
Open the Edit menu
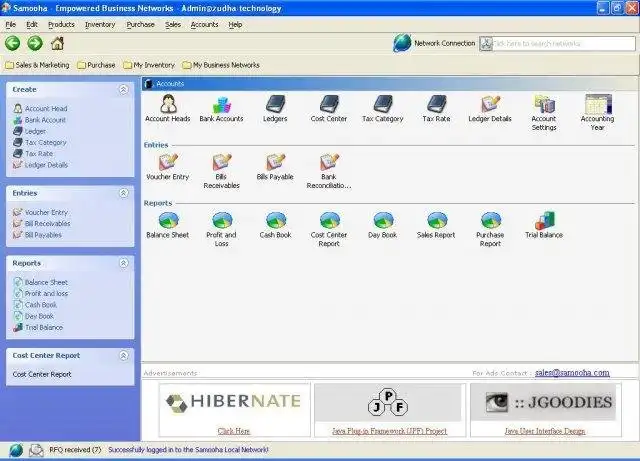click(32, 24)
